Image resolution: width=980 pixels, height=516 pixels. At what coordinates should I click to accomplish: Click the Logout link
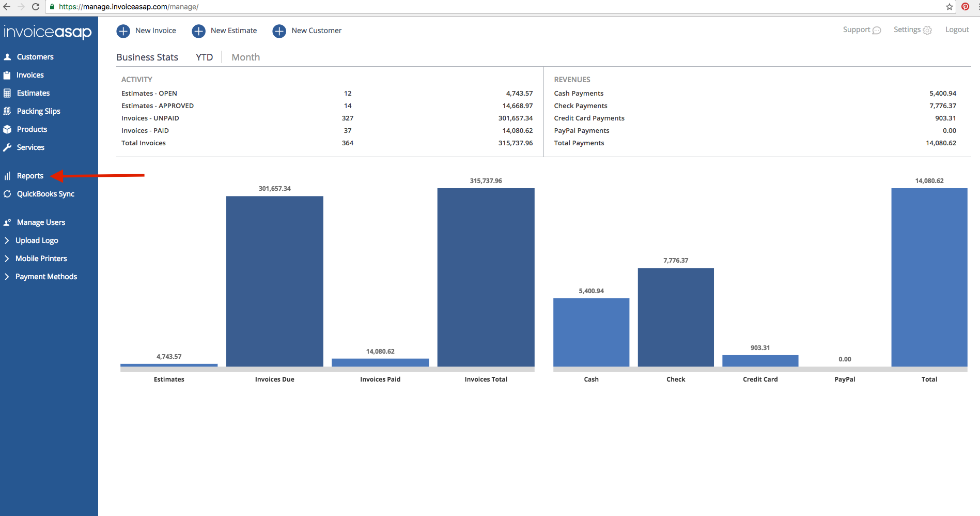(957, 29)
